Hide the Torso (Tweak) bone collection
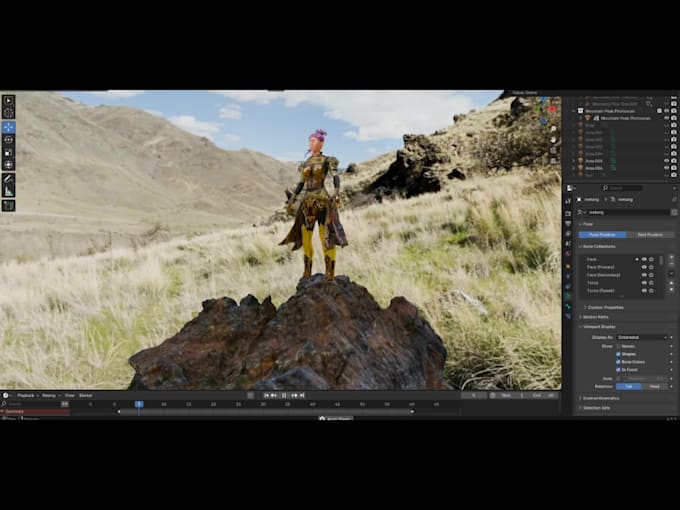This screenshot has width=680, height=510. coord(644,291)
